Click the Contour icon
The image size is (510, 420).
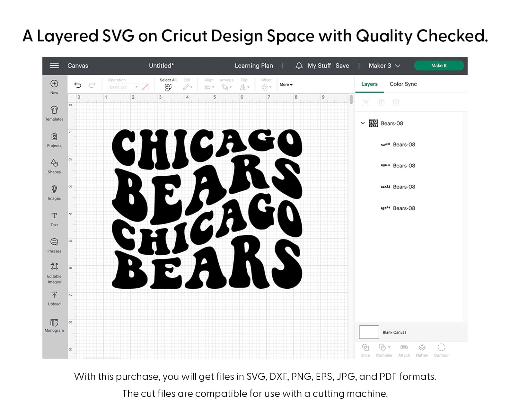pos(441,347)
